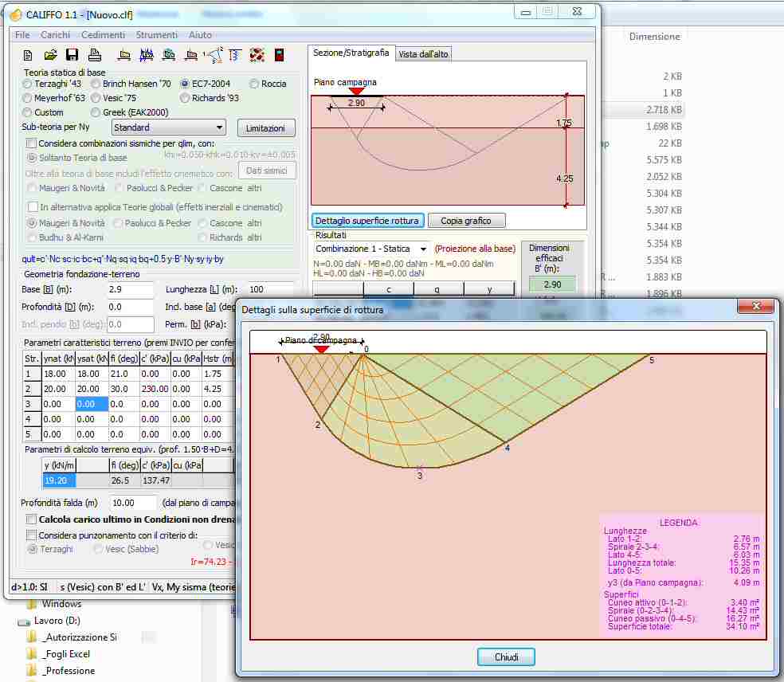Switch to the Vista dall'alto tab

[x=423, y=54]
